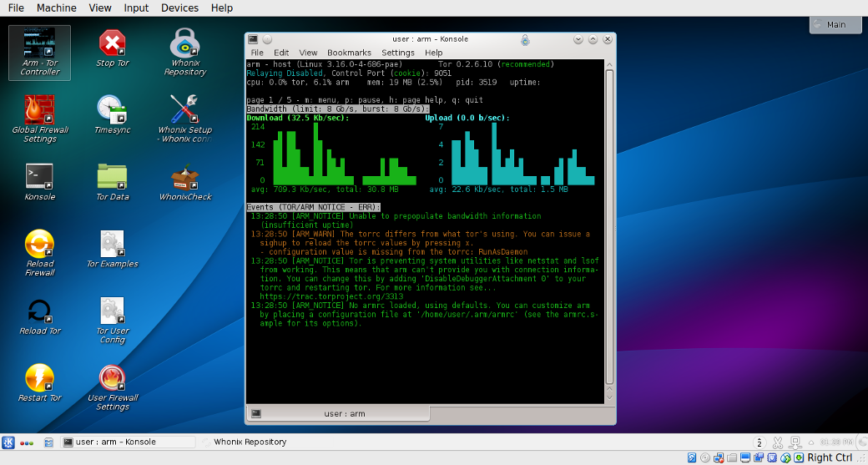The width and height of the screenshot is (868, 465).
Task: Click the Reload Tor desktop icon
Action: pyautogui.click(x=40, y=317)
